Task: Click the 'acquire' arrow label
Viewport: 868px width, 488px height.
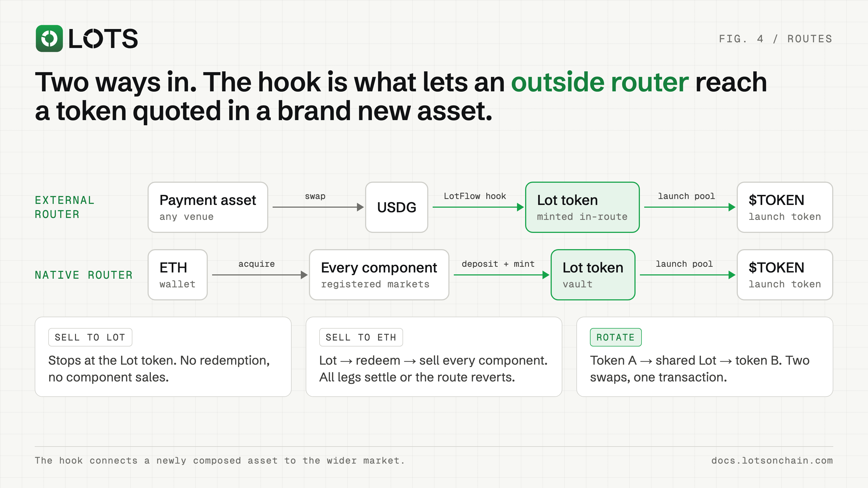Action: click(256, 264)
